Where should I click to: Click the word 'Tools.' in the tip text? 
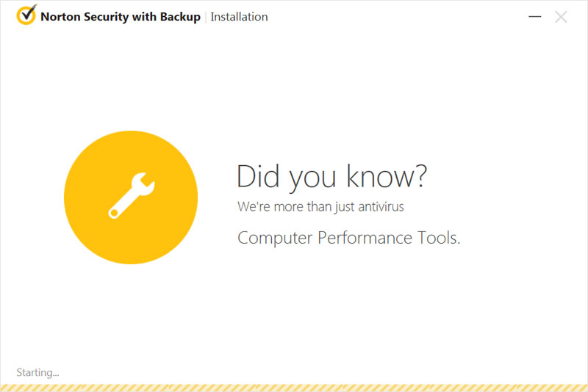(439, 238)
